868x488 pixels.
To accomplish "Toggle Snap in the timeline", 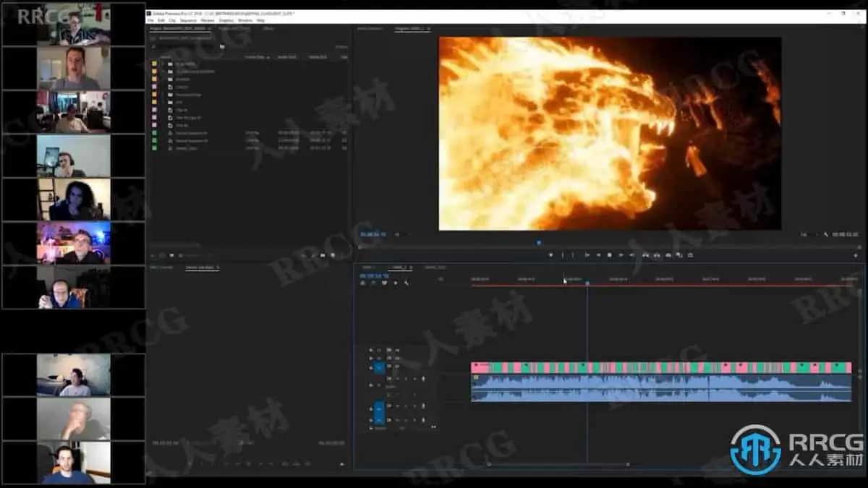I will (x=373, y=283).
